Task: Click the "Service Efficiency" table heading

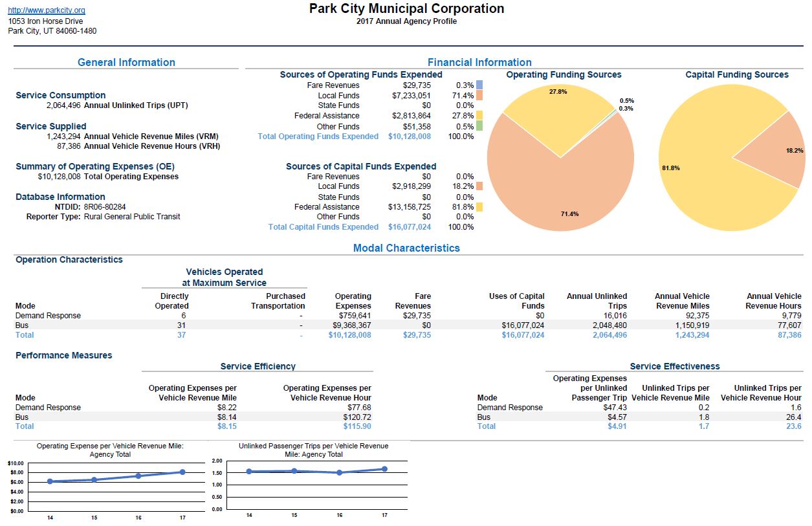Action: (x=258, y=366)
